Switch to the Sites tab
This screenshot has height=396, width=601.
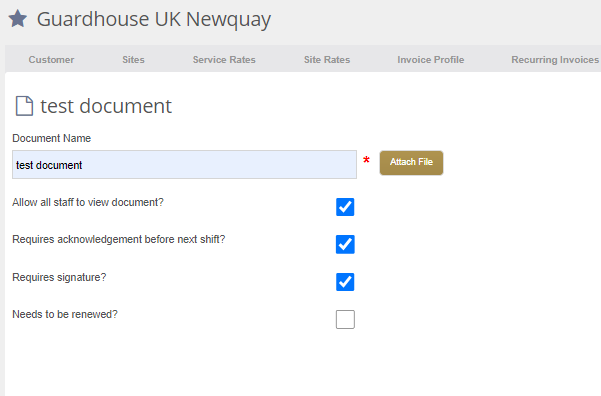coord(133,60)
